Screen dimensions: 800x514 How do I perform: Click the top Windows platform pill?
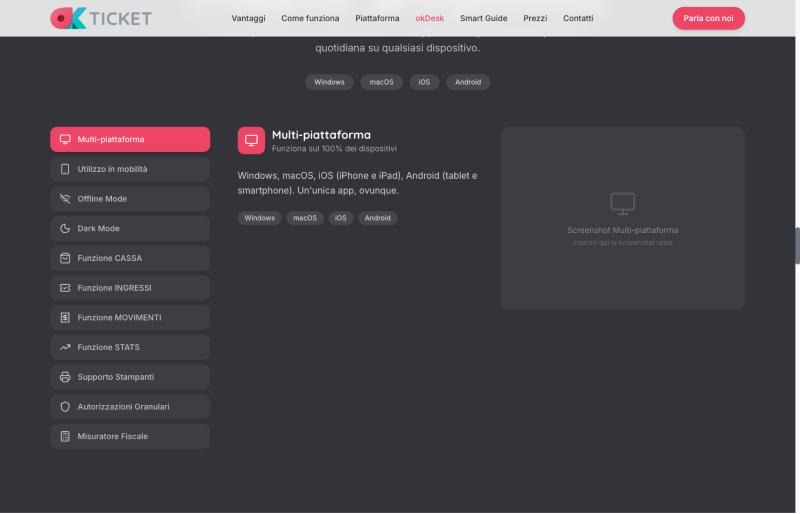(x=329, y=82)
